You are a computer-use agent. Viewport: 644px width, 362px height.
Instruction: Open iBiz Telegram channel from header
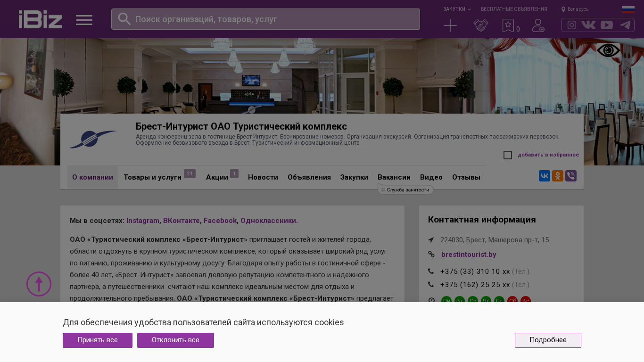click(625, 25)
